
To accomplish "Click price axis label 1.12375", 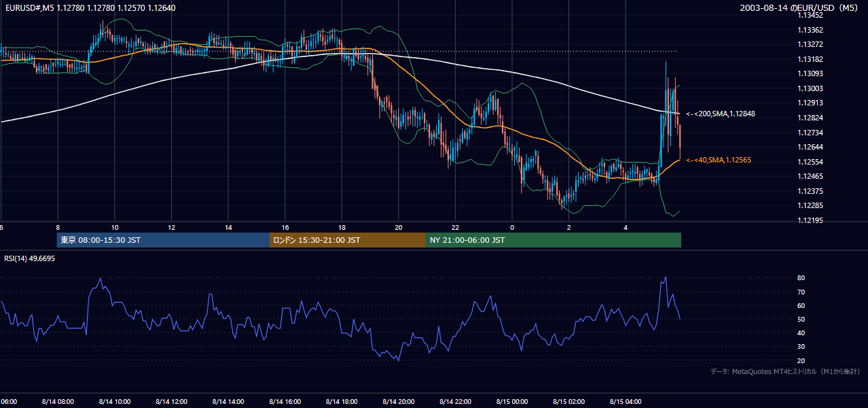I will [810, 191].
